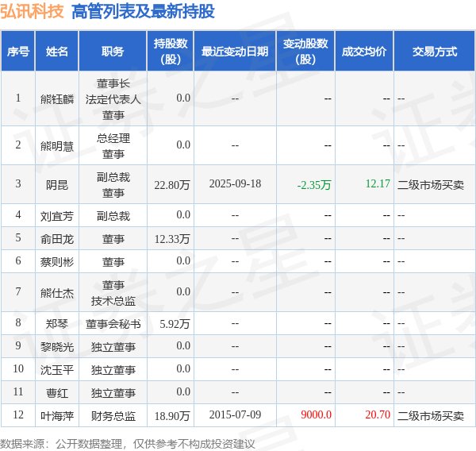Click the 弘讯科技 company title

tap(32, 12)
